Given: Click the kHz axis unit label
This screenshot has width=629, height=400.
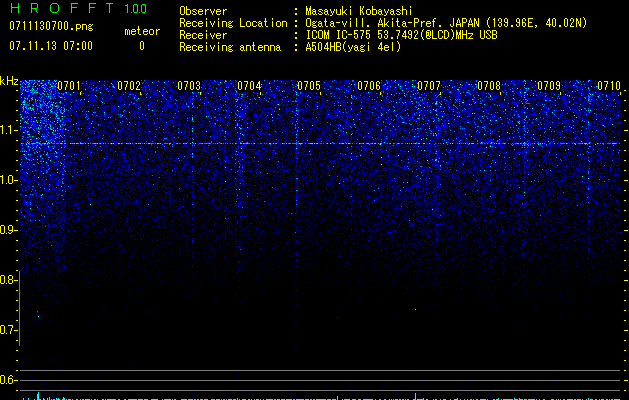Looking at the screenshot, I should pyautogui.click(x=9, y=81).
